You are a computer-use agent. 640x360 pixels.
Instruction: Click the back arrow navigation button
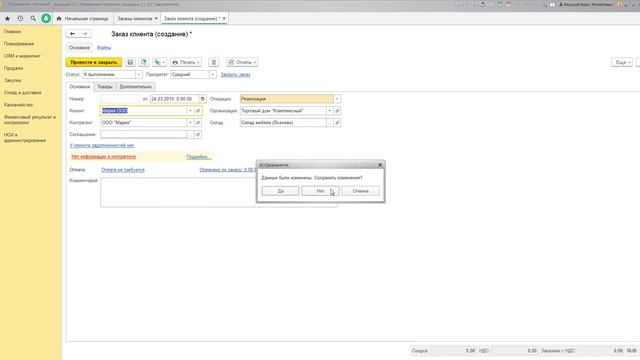click(x=72, y=34)
